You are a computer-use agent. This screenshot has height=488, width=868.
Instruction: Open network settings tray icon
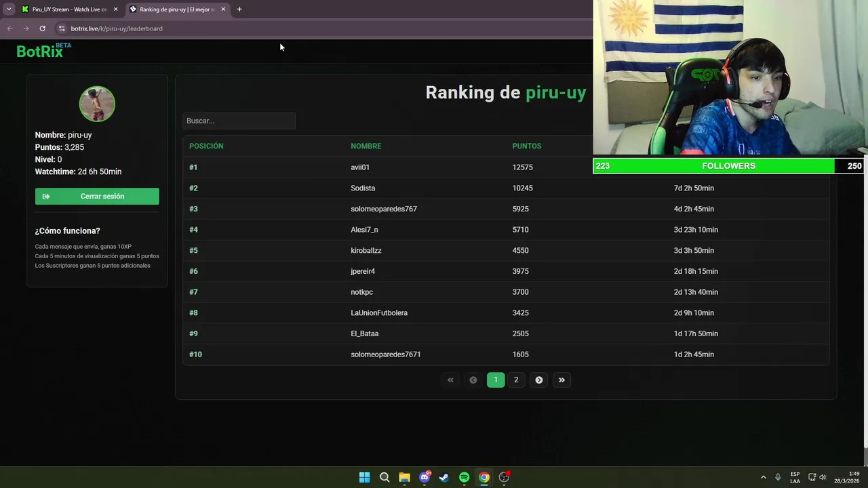812,477
